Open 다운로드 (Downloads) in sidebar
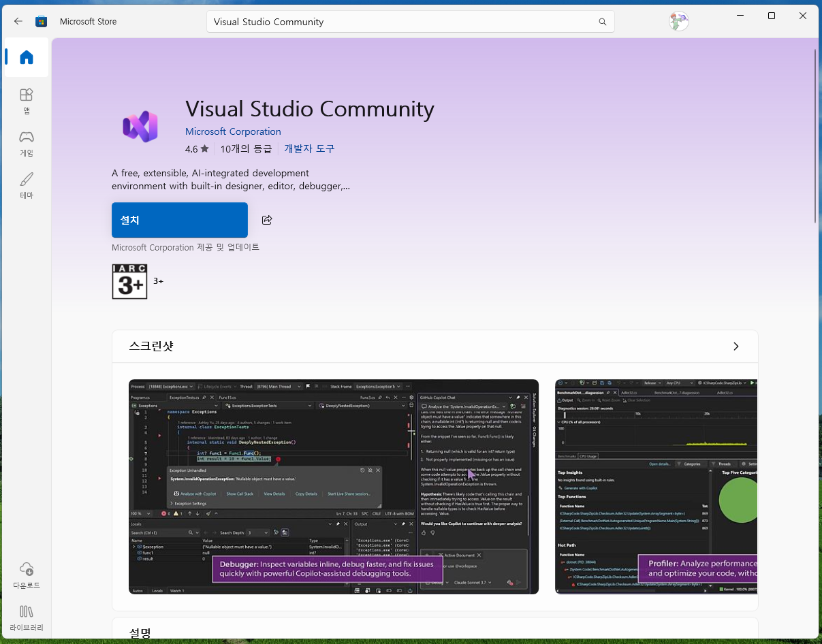The width and height of the screenshot is (822, 644). [27, 575]
